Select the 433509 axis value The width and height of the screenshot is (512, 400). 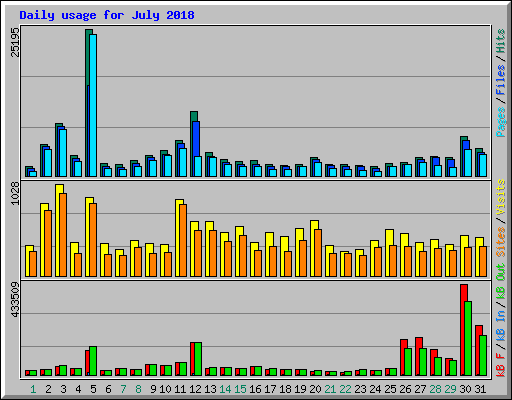tap(15, 299)
